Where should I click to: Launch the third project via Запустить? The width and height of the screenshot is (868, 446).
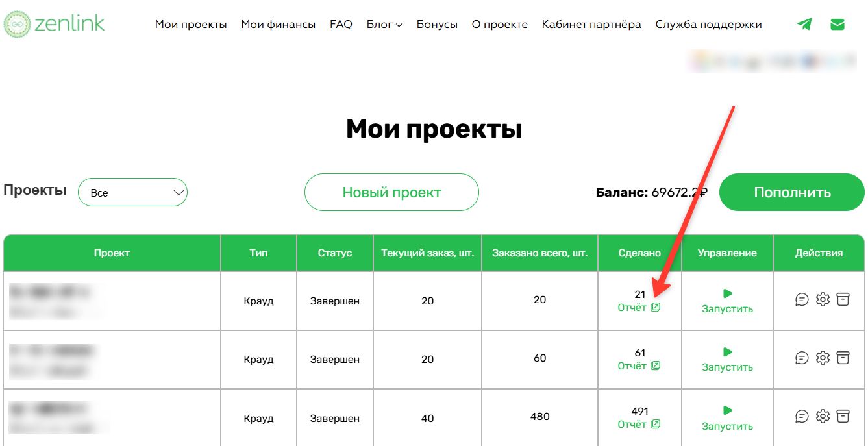pos(727,419)
